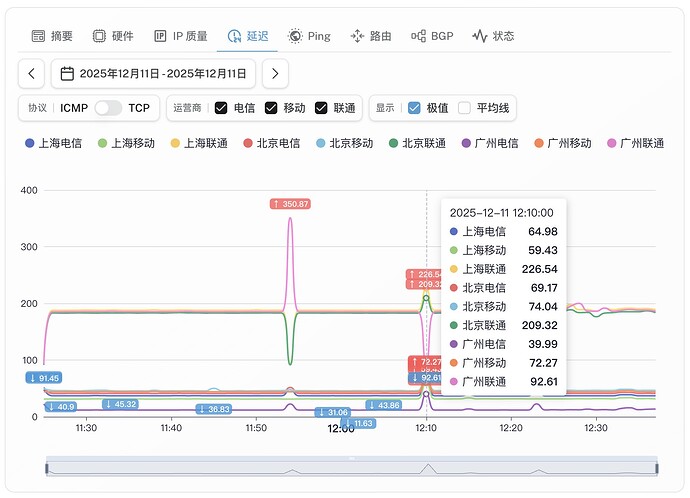The image size is (690, 498).
Task: Uncheck the 极值 extremes checkbox
Action: point(414,108)
